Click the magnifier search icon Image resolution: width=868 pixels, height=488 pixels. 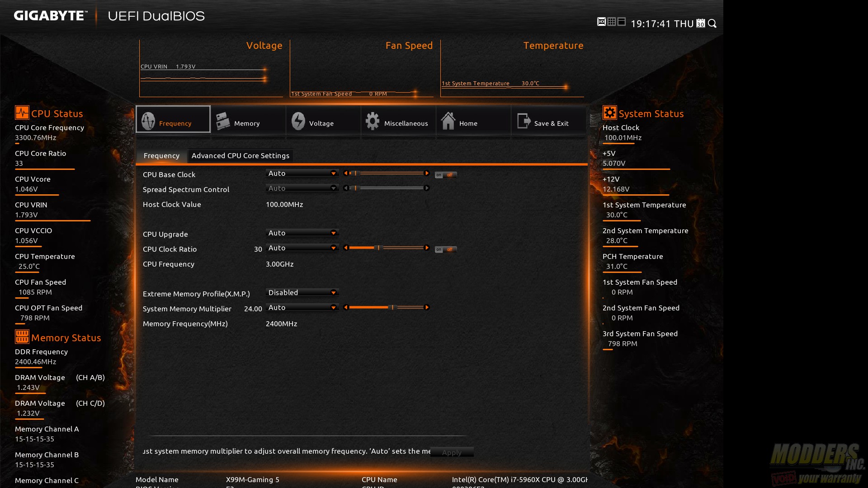[712, 23]
